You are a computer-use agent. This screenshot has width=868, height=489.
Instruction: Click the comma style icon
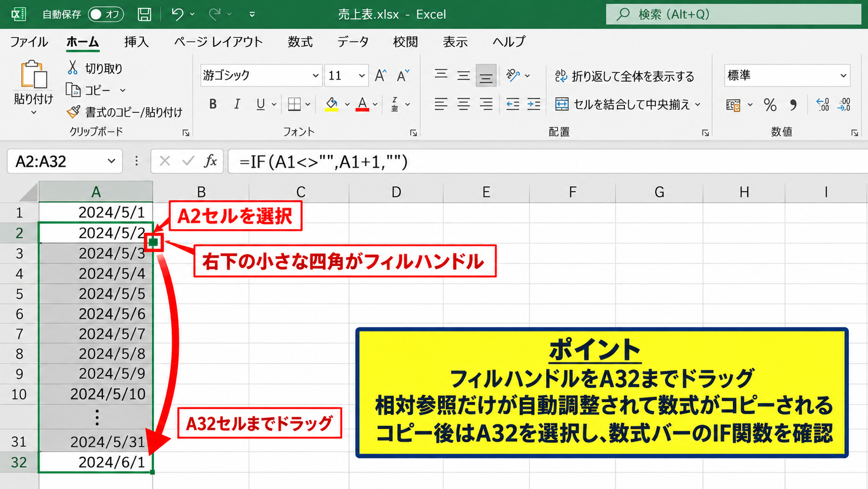pyautogui.click(x=793, y=105)
